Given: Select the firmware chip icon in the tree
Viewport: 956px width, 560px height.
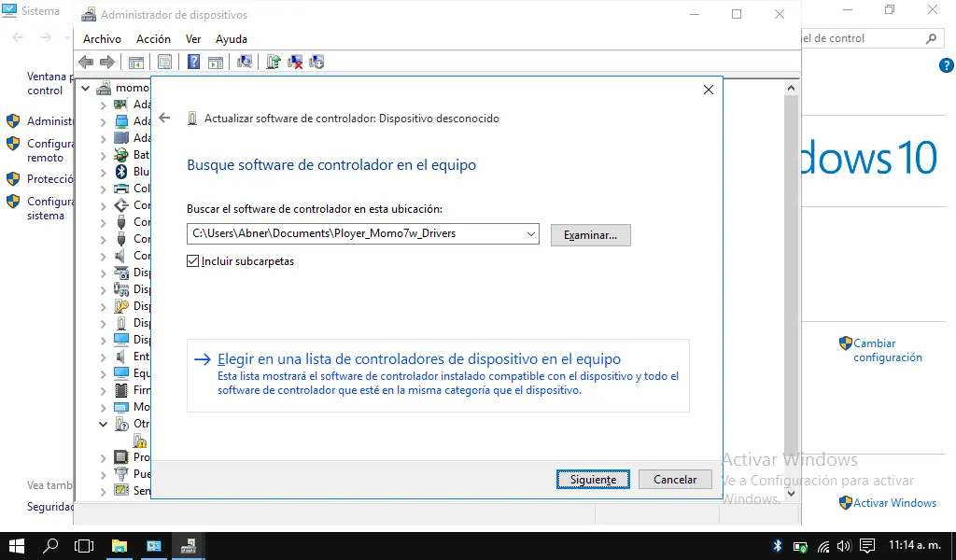Looking at the screenshot, I should click(121, 390).
